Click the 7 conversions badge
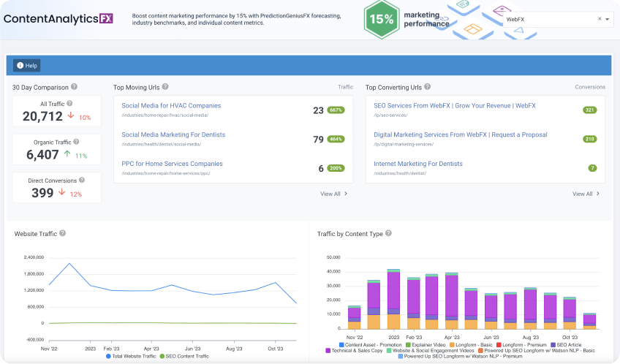 pos(592,168)
